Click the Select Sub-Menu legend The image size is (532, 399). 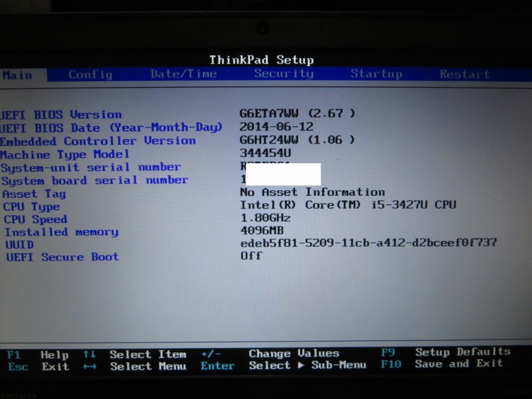coord(308,365)
